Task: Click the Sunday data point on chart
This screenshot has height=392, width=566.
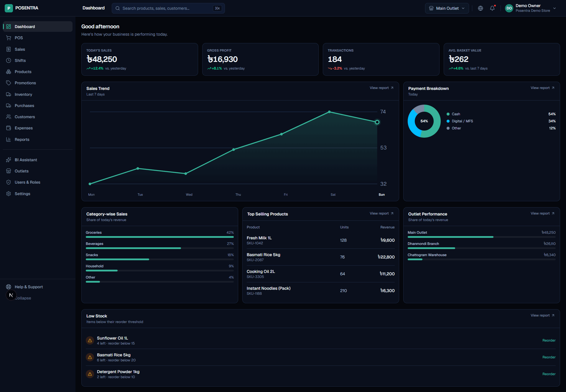Action: [x=377, y=122]
